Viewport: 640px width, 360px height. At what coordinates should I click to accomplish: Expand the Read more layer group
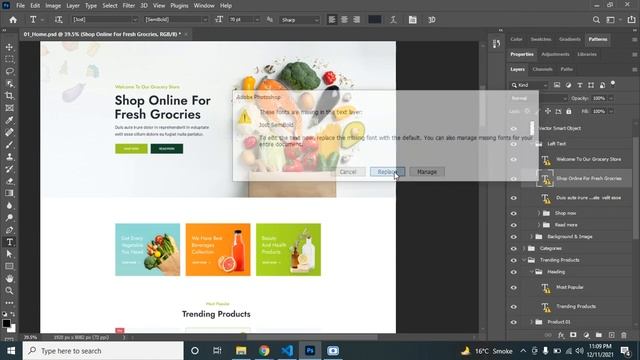[539, 225]
